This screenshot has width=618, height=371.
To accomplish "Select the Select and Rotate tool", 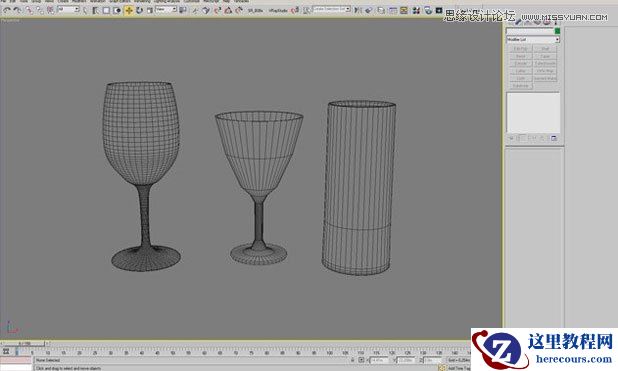I will tap(139, 10).
